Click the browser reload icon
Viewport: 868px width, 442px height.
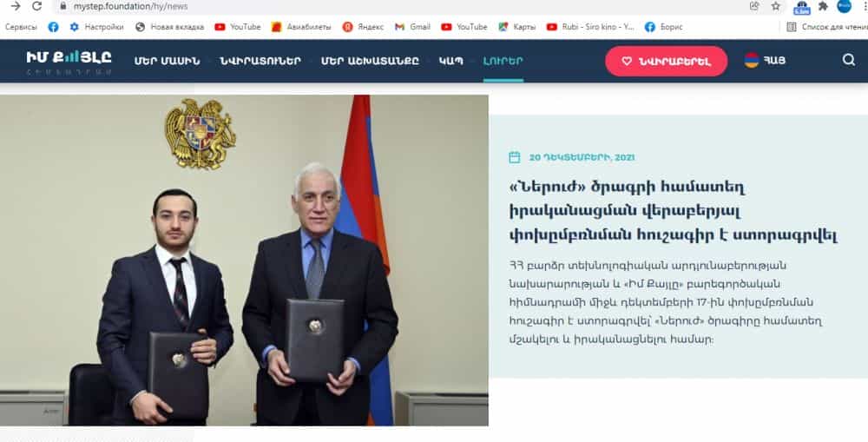coord(36,6)
